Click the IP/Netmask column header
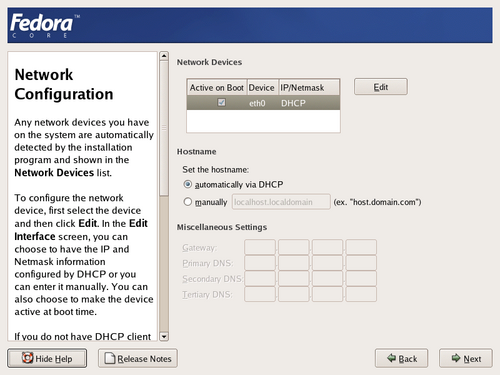This screenshot has width=500, height=375. pyautogui.click(x=309, y=88)
